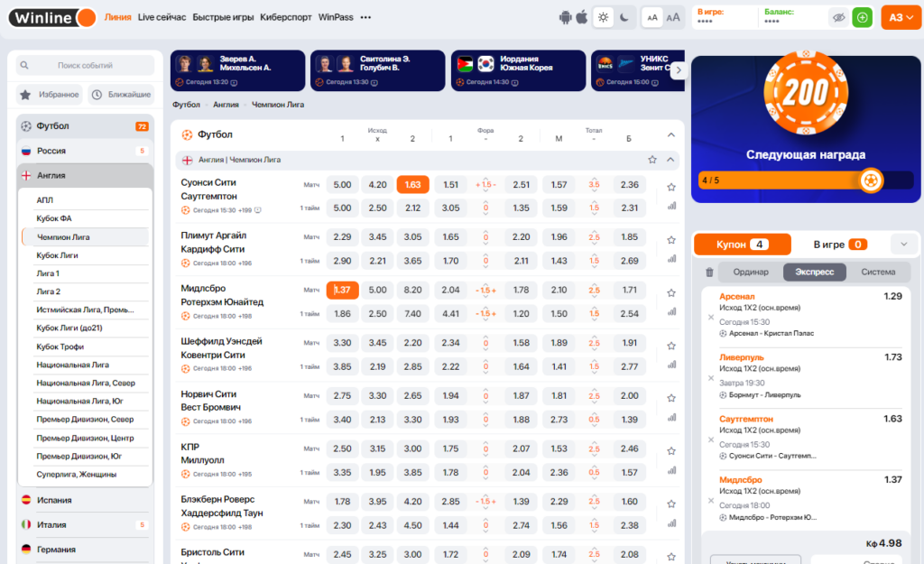This screenshot has width=924, height=564.
Task: Deselect 1.37 odds for Мидлсбро win
Action: click(342, 290)
